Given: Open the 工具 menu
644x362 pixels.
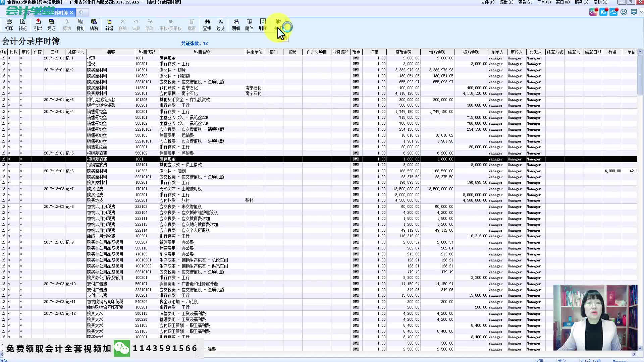Looking at the screenshot, I should [543, 2].
